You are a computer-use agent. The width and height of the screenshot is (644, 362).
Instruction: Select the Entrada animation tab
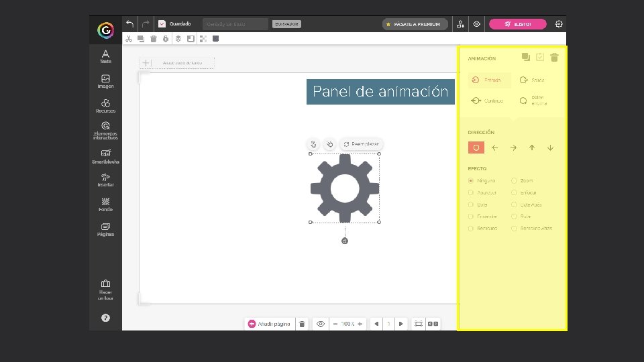pos(489,80)
